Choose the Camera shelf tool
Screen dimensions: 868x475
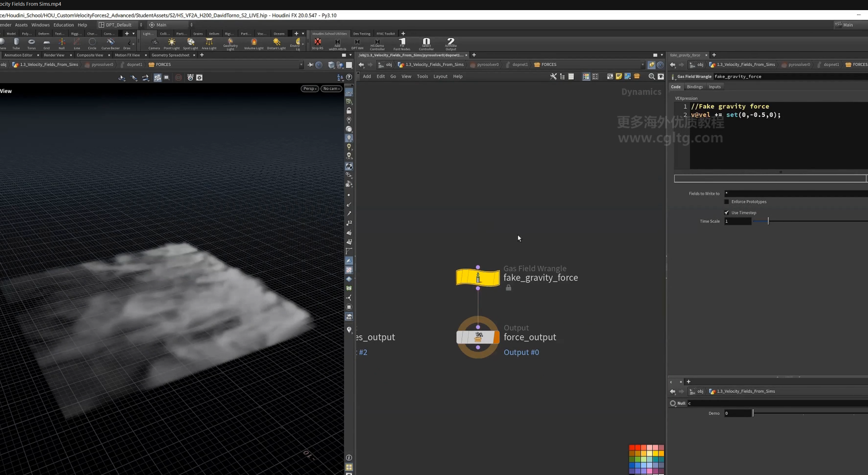[154, 44]
